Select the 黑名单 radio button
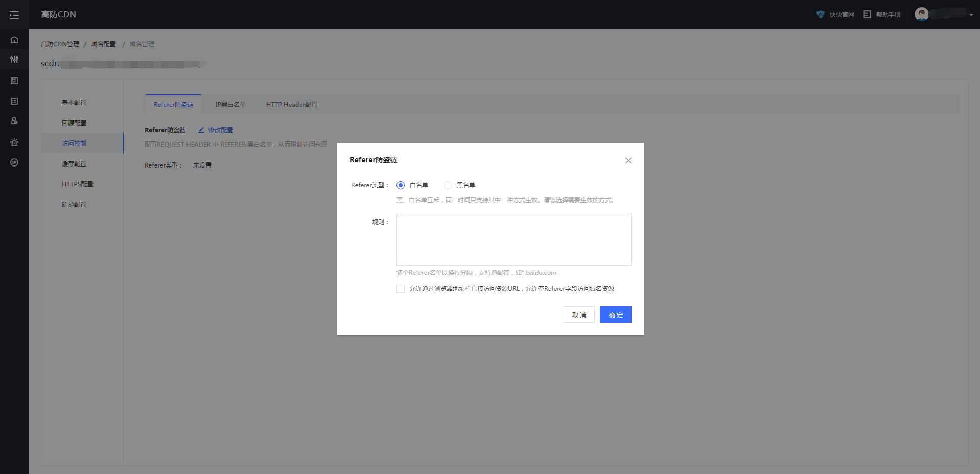The image size is (980, 474). tap(448, 185)
